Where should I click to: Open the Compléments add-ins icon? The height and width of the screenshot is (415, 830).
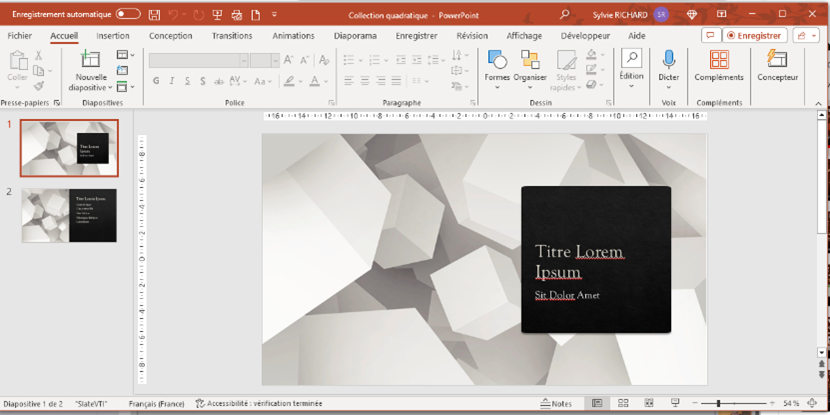719,66
